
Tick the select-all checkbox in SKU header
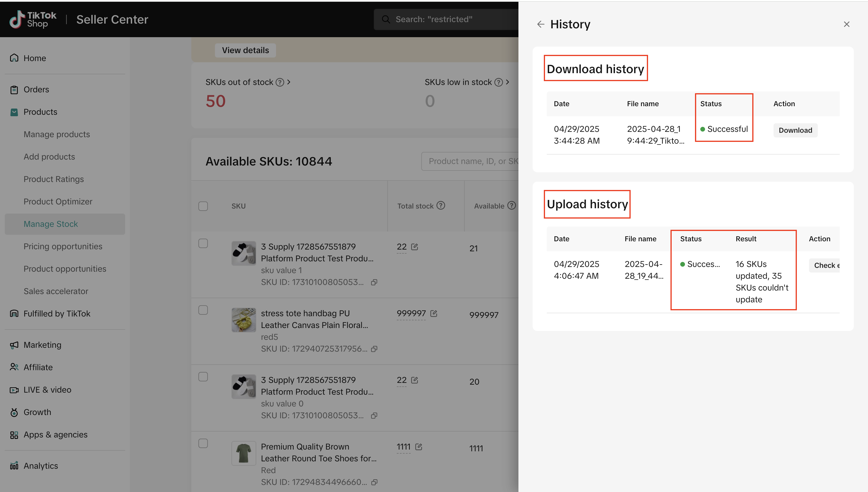point(203,206)
